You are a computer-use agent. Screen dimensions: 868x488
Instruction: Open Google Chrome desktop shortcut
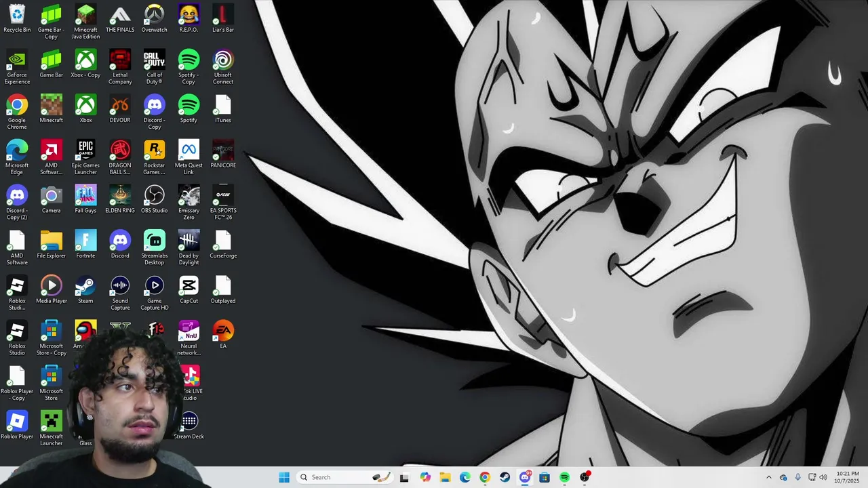click(x=17, y=113)
